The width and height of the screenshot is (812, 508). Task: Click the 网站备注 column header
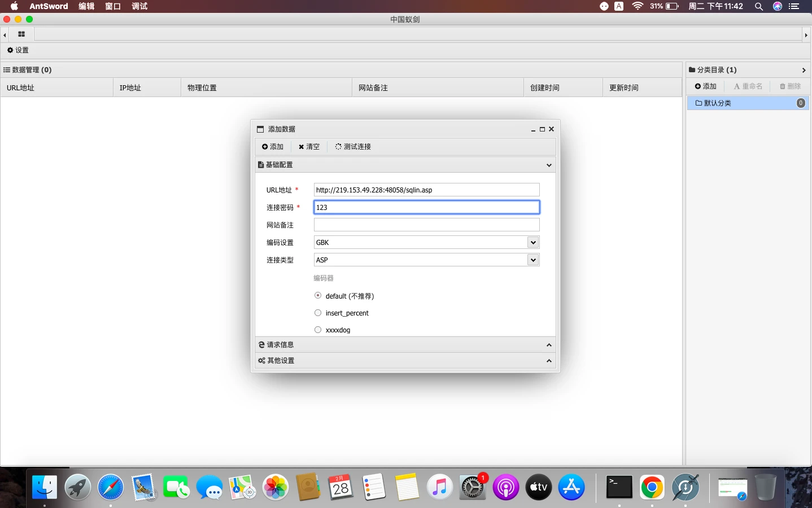pyautogui.click(x=438, y=87)
